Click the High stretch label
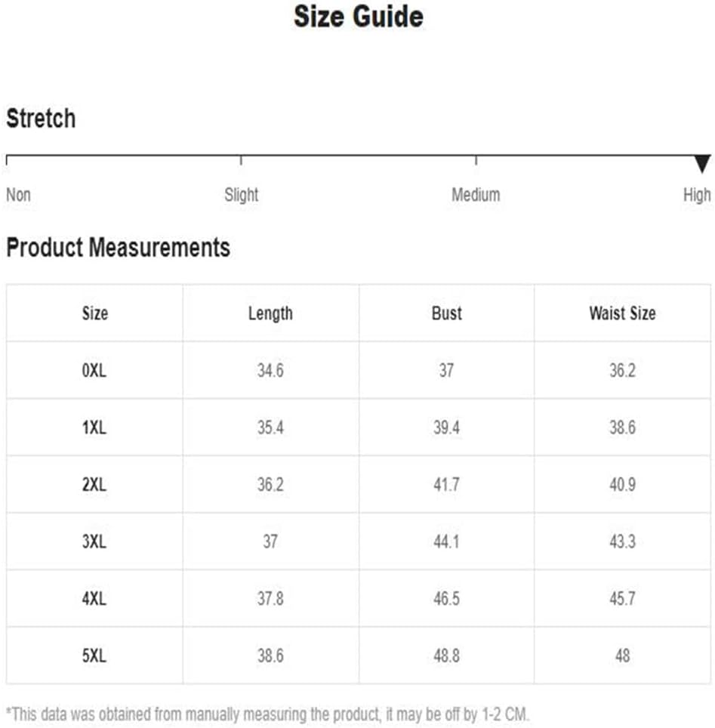The width and height of the screenshot is (715, 728). click(697, 195)
